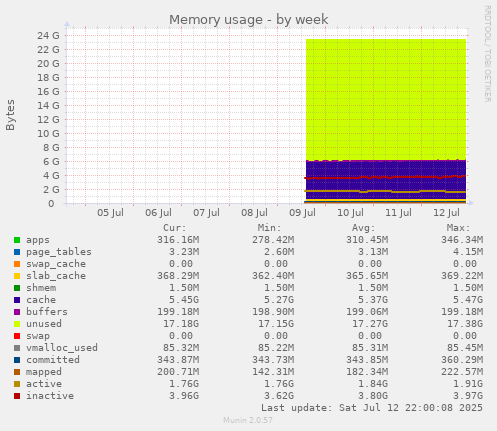The image size is (497, 431).
Task: Click the inactive max value 3.97G
Action: tap(468, 396)
